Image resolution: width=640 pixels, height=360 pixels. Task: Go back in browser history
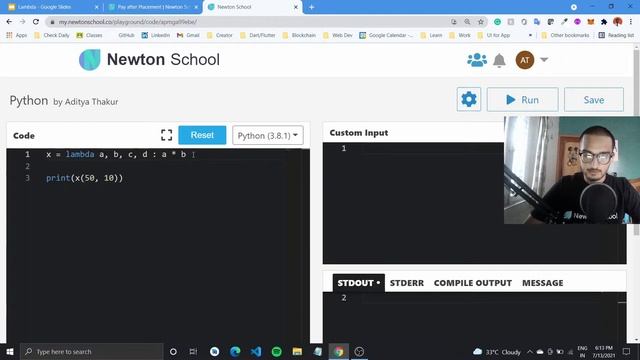pos(9,22)
